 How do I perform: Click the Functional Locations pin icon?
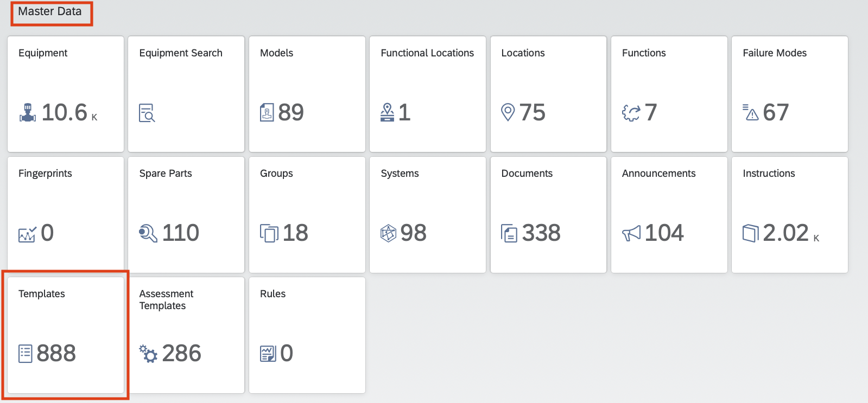coord(387,112)
